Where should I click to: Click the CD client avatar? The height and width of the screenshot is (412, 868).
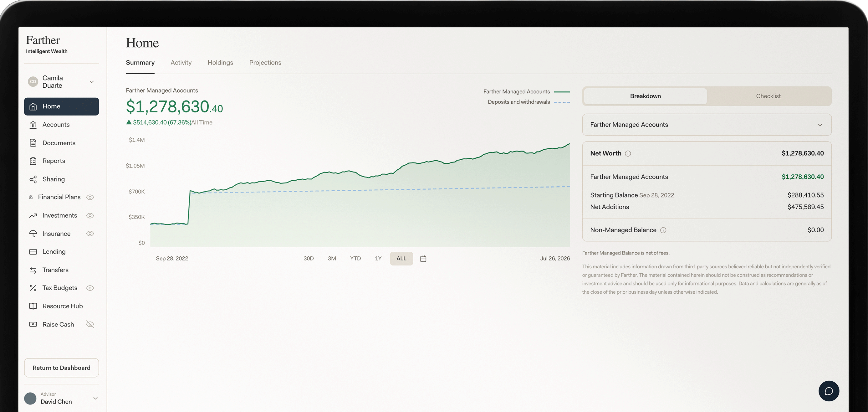click(x=33, y=82)
